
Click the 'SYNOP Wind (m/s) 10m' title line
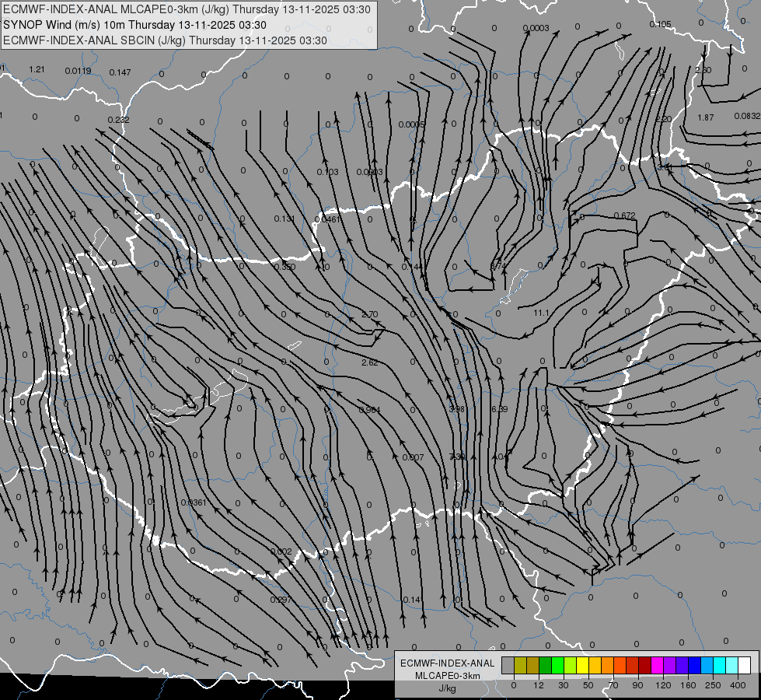click(x=135, y=25)
